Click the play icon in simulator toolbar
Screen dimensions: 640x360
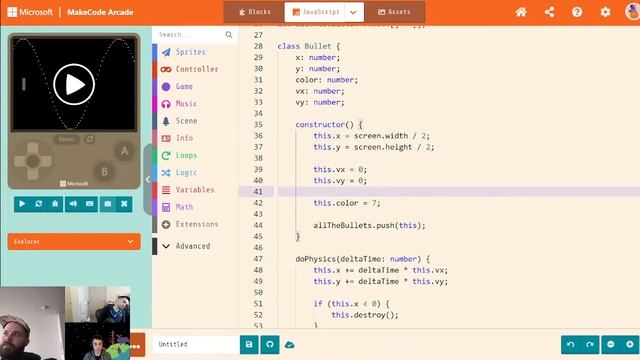coord(22,203)
